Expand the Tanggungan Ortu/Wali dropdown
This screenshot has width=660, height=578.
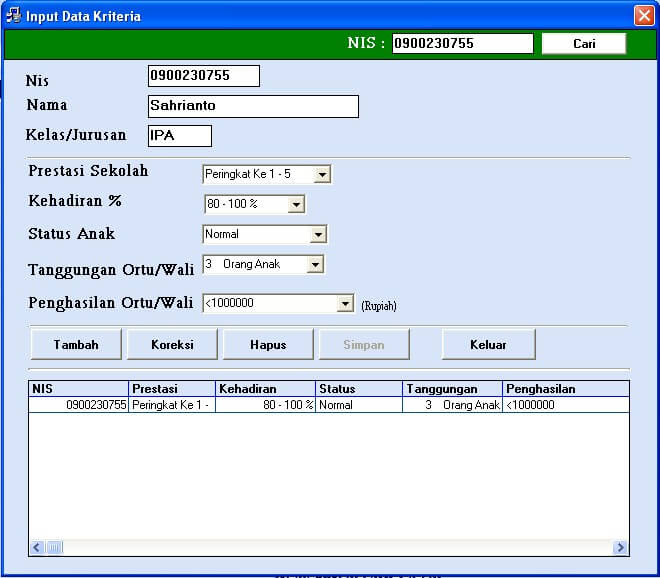[315, 265]
